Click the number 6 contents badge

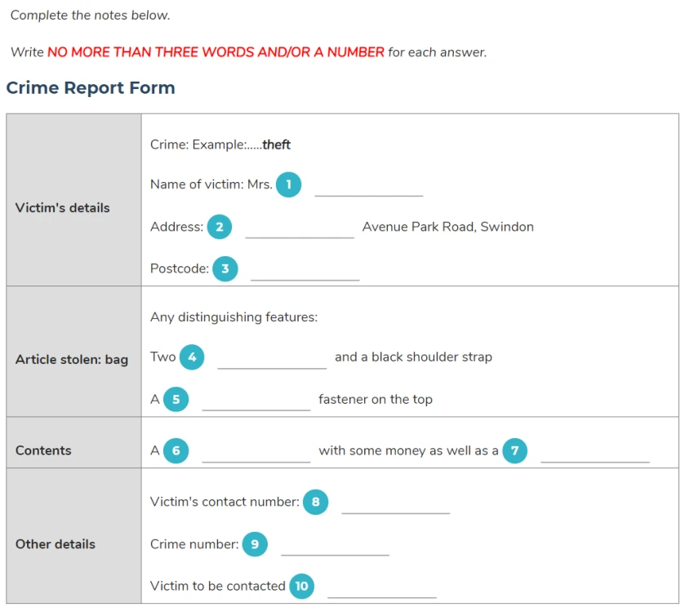click(x=176, y=450)
